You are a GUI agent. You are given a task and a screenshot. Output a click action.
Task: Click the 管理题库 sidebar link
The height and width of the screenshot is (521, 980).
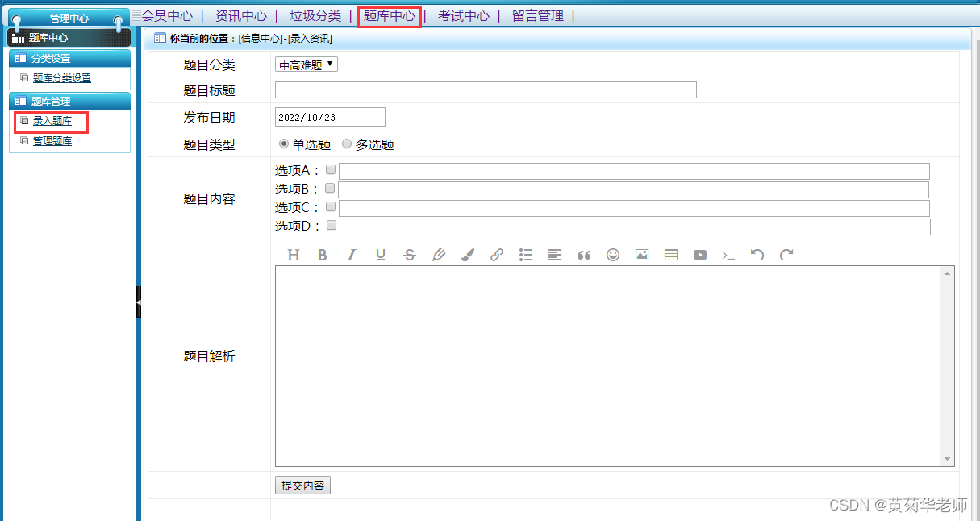[52, 140]
